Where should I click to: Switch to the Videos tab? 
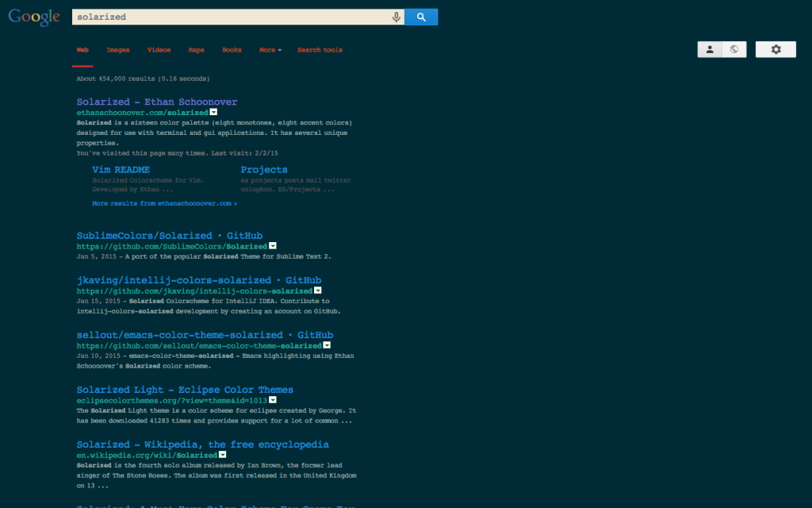[x=159, y=50]
